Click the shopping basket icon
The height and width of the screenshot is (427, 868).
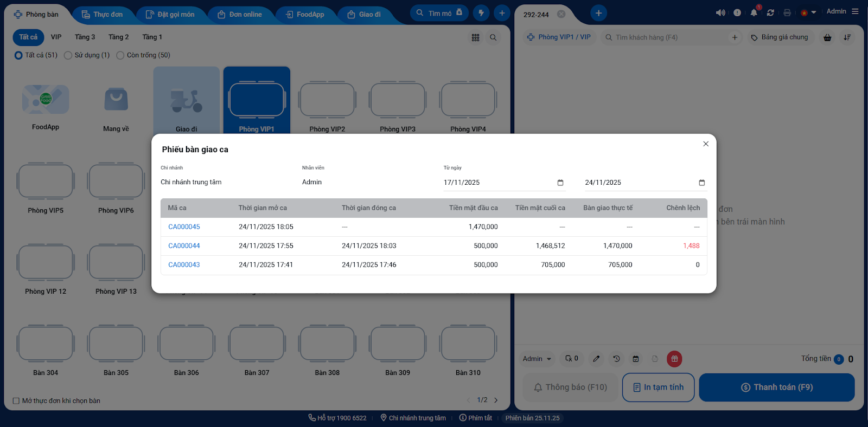click(827, 37)
